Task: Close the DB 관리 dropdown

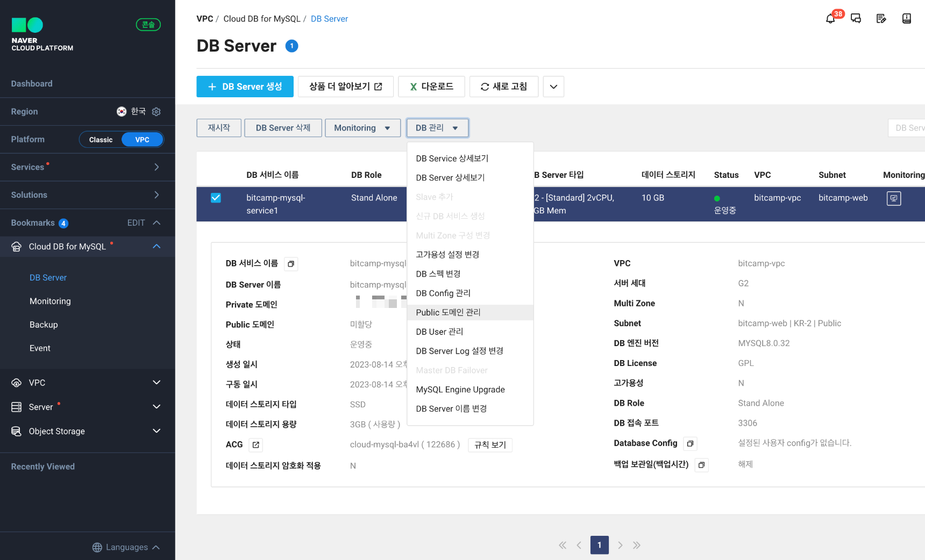Action: click(x=437, y=128)
